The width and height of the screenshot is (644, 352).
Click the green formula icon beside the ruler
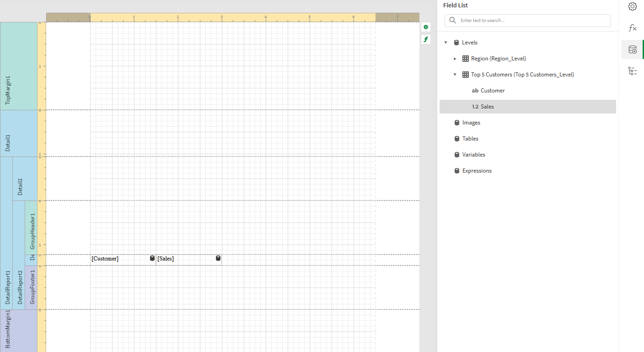coord(425,39)
